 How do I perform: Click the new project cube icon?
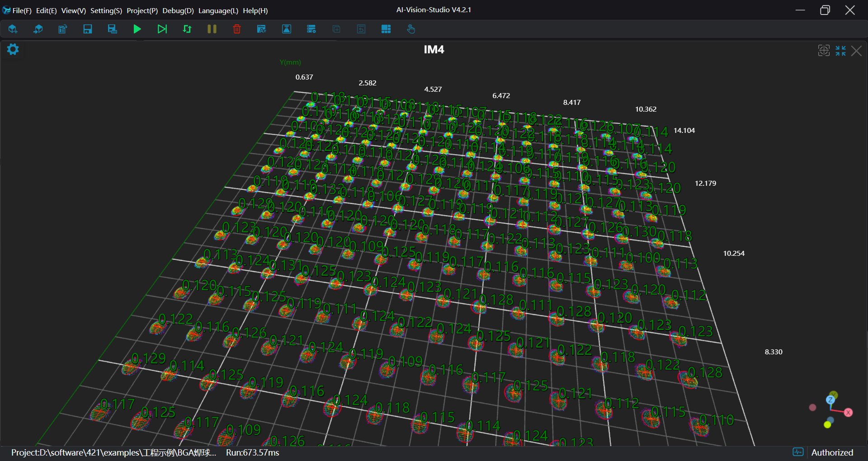pyautogui.click(x=13, y=29)
